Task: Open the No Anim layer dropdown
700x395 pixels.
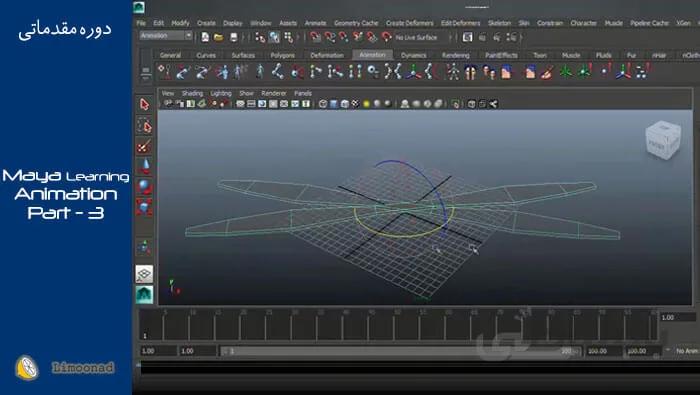Action: click(x=687, y=351)
